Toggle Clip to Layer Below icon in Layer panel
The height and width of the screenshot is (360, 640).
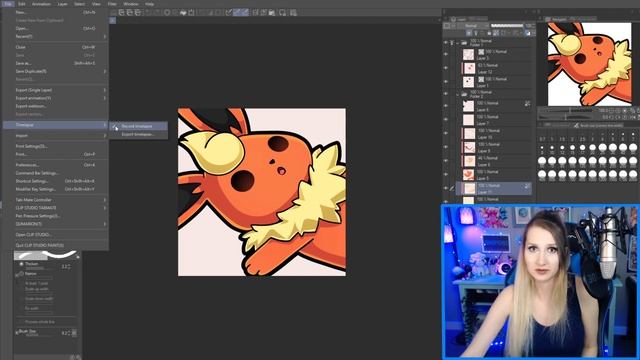pyautogui.click(x=469, y=33)
